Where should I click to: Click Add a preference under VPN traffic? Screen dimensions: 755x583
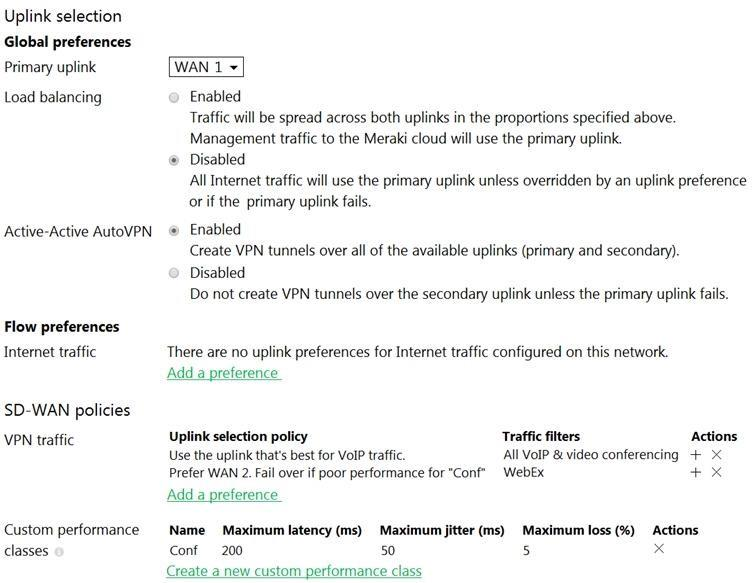click(x=223, y=495)
